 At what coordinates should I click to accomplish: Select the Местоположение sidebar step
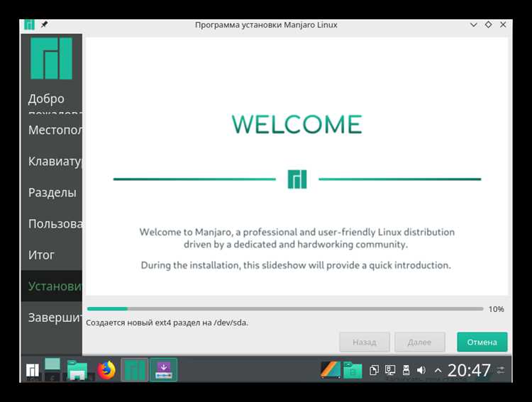pyautogui.click(x=52, y=130)
